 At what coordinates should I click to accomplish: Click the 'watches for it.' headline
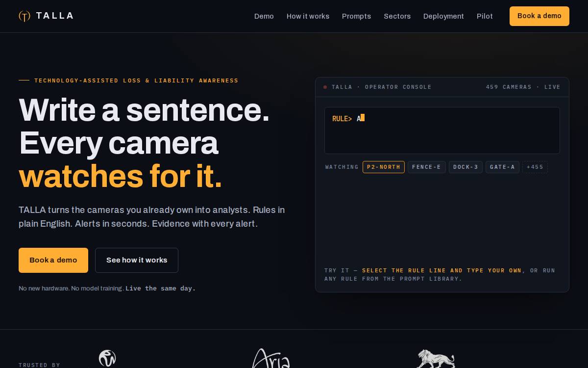click(x=121, y=176)
